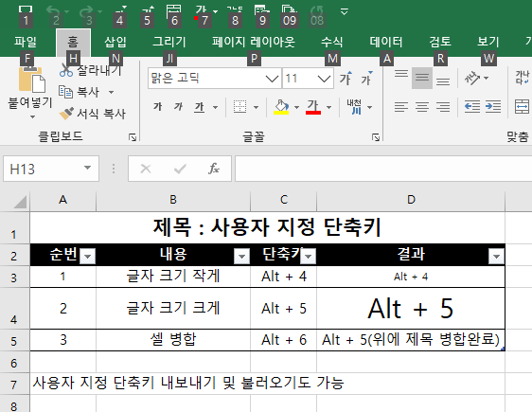Open the 페이지 레이아웃 tab

pos(254,42)
